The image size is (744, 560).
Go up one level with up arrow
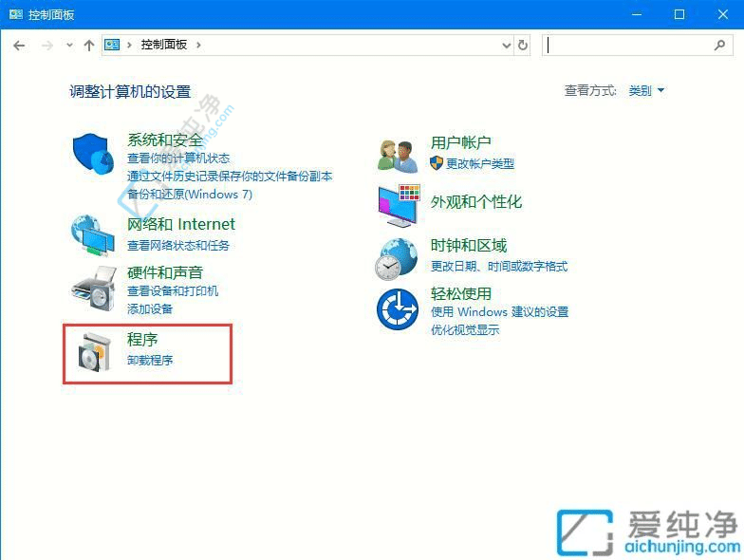coord(89,46)
